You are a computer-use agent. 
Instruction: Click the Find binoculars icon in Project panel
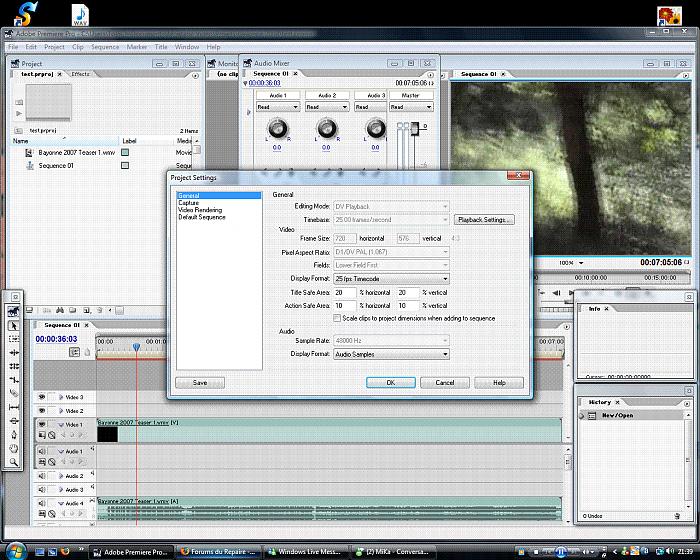tap(60, 310)
